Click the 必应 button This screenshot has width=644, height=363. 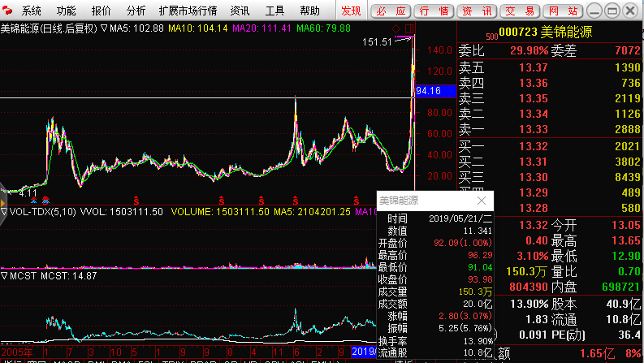391,11
